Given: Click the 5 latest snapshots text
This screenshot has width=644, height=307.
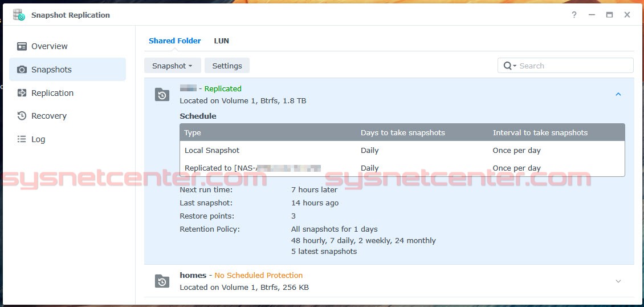Looking at the screenshot, I should [x=324, y=252].
